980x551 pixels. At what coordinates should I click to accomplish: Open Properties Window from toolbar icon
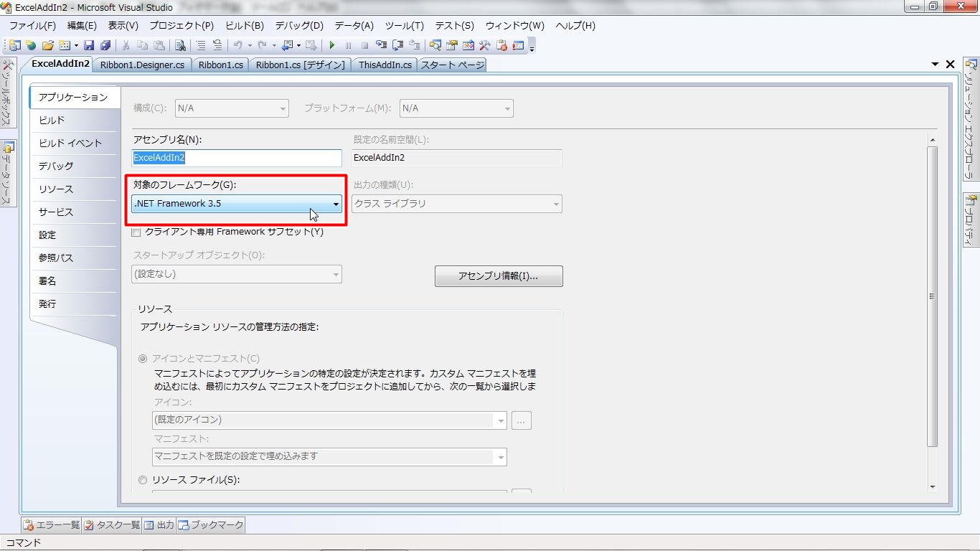(452, 45)
